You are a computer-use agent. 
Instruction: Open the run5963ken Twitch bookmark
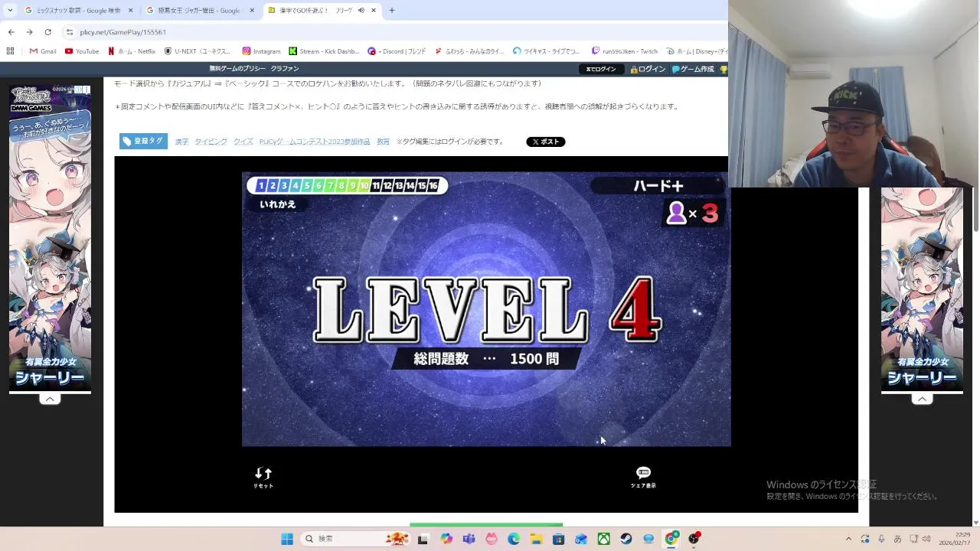click(625, 51)
